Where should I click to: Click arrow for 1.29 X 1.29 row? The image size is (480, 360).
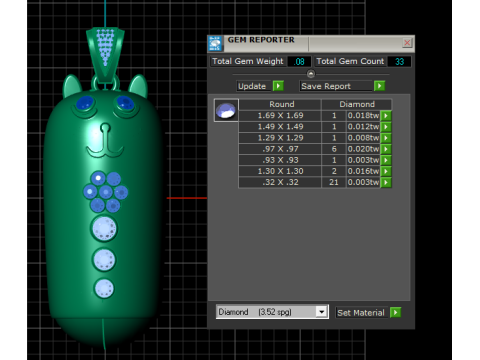tap(386, 138)
